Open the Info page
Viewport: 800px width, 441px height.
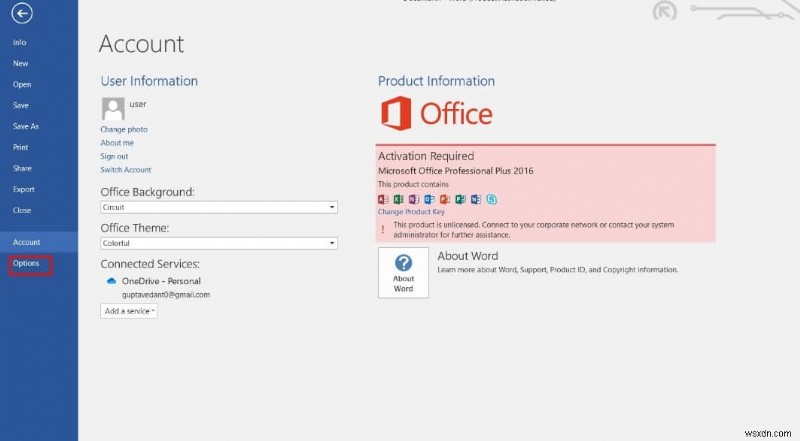click(x=19, y=42)
